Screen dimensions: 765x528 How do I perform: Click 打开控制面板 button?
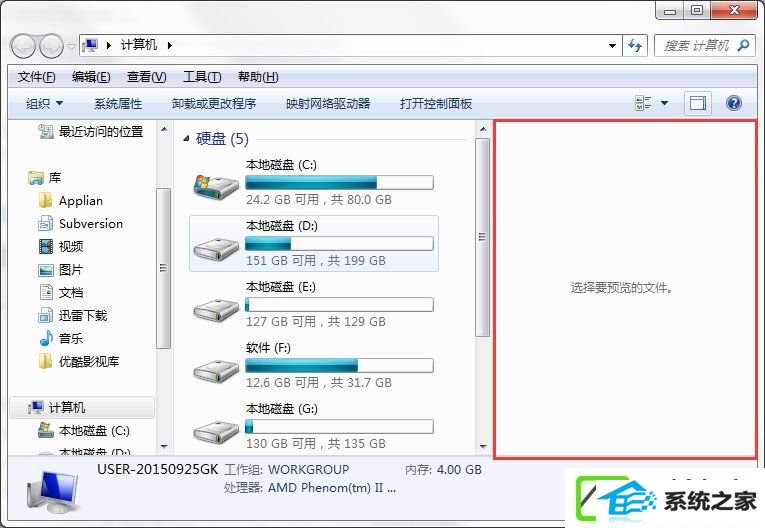436,103
